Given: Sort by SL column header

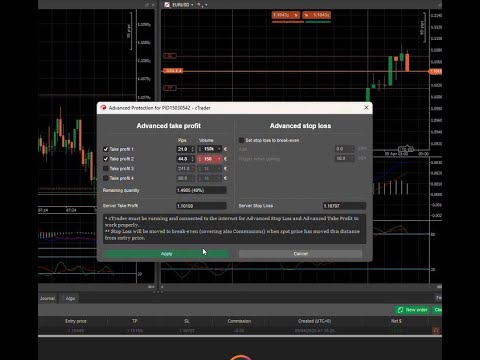Looking at the screenshot, I should point(187,321).
